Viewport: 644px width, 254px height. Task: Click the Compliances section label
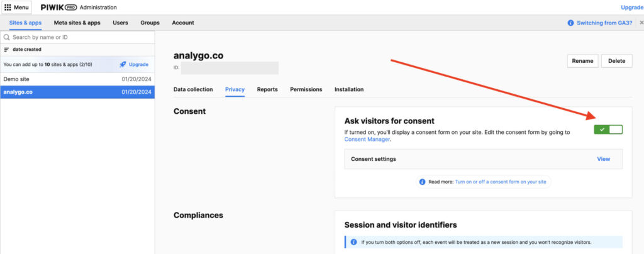tap(198, 215)
